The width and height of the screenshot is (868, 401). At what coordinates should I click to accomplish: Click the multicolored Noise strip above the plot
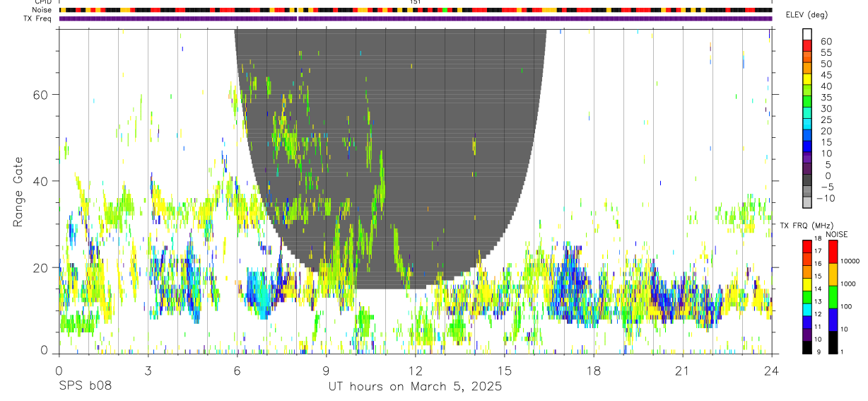[416, 10]
